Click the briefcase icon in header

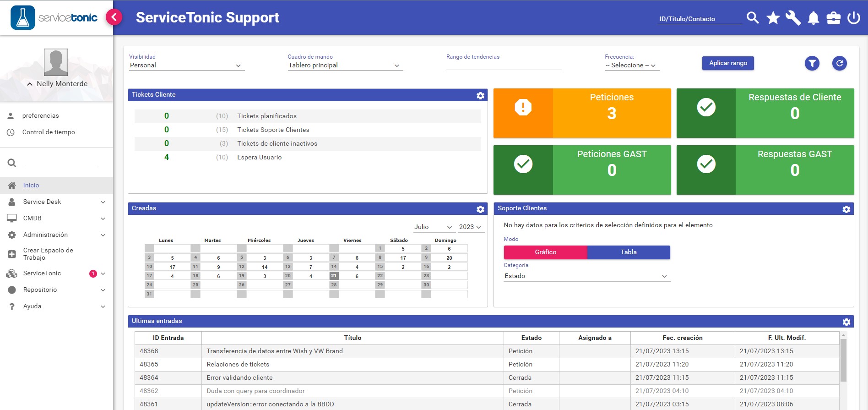[834, 18]
